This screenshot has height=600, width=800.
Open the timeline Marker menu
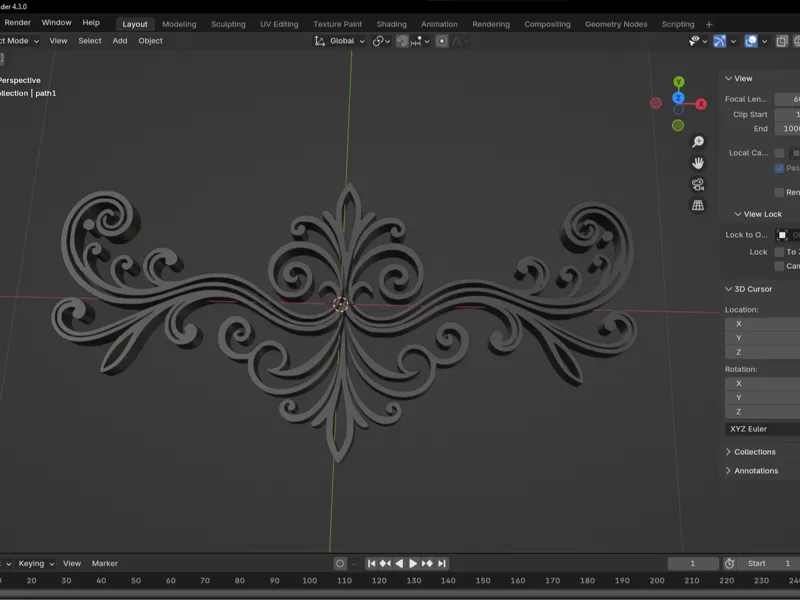point(105,563)
